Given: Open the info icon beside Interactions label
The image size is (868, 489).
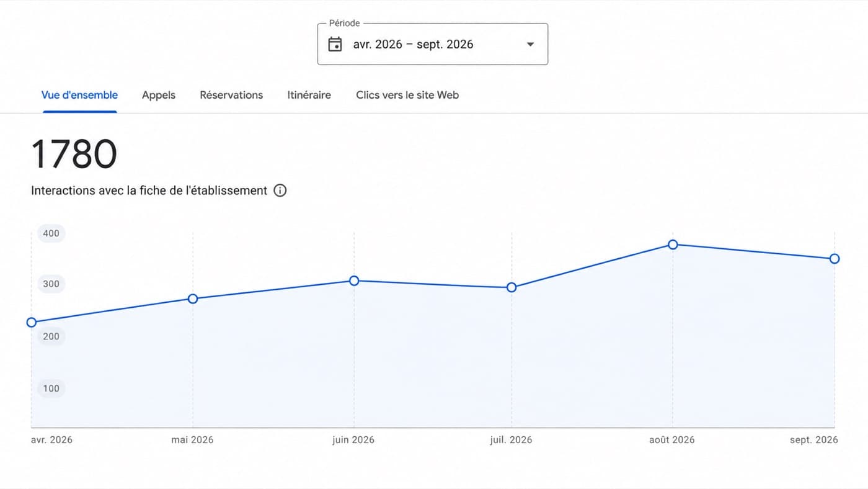Looking at the screenshot, I should tap(280, 191).
